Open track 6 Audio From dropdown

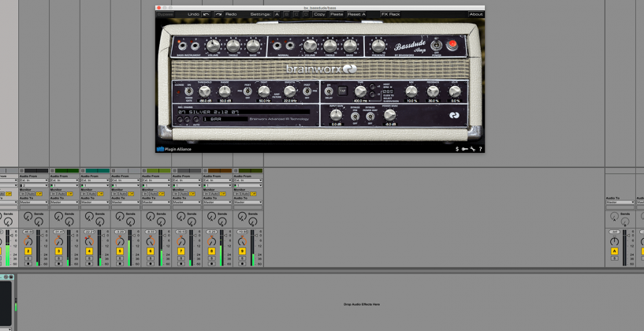(x=155, y=180)
